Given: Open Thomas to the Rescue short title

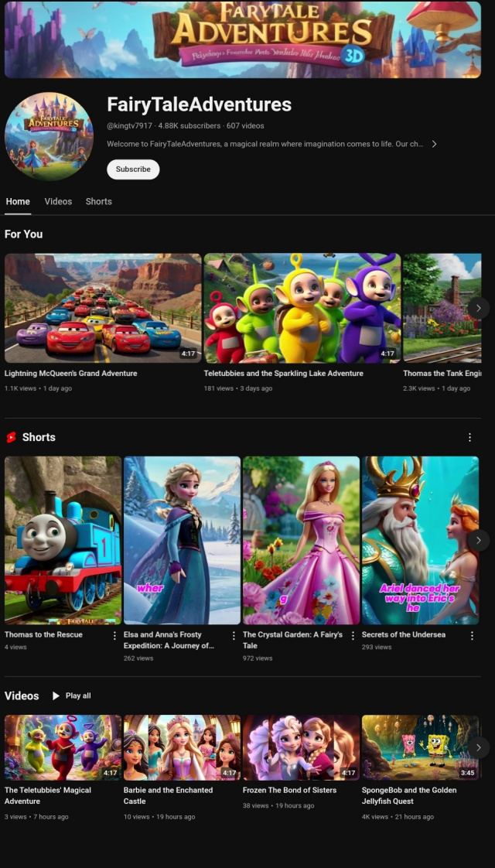Looking at the screenshot, I should click(44, 635).
